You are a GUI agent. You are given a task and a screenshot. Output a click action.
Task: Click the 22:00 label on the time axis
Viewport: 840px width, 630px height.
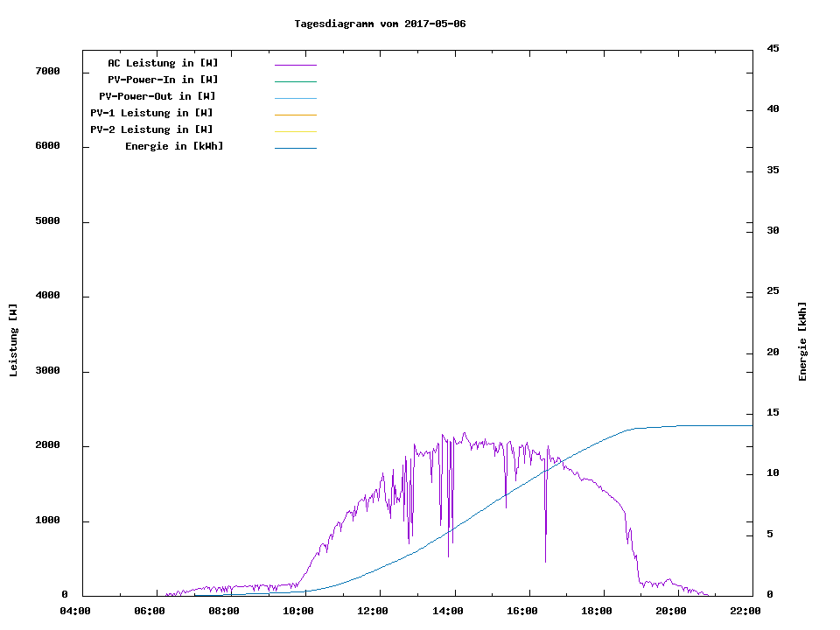[x=745, y=611]
